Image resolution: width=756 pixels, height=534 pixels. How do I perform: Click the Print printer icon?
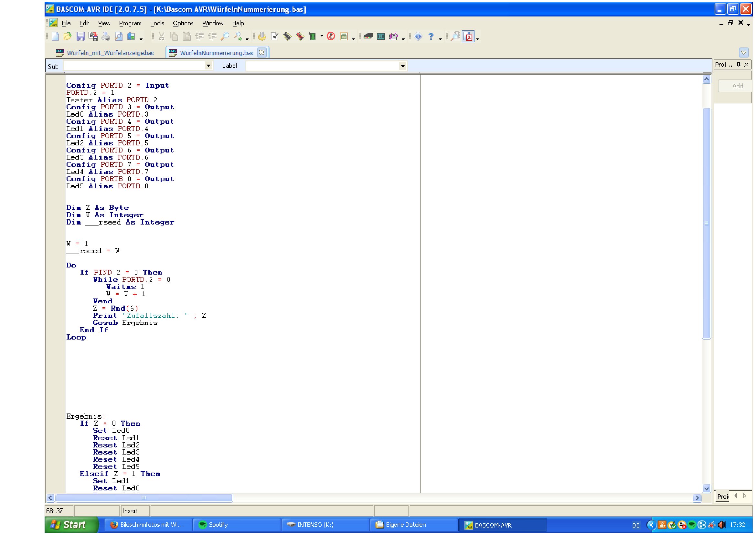click(106, 37)
